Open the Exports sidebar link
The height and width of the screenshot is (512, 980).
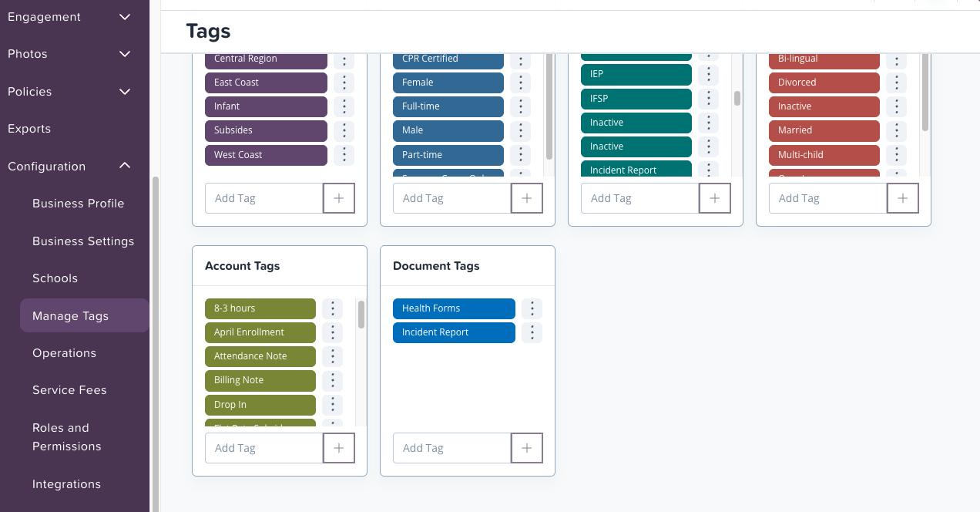click(29, 129)
